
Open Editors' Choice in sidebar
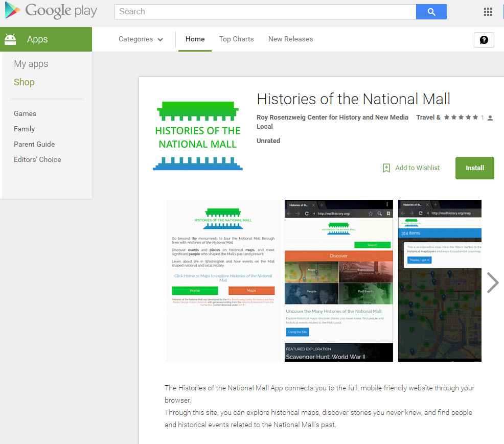tap(37, 160)
